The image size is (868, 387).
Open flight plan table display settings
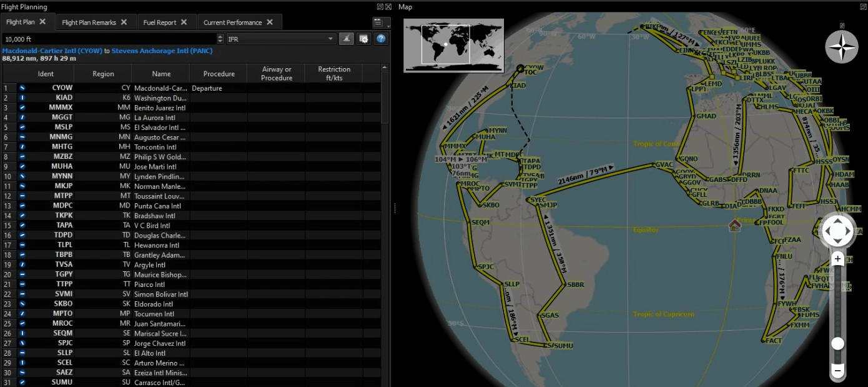click(x=364, y=39)
